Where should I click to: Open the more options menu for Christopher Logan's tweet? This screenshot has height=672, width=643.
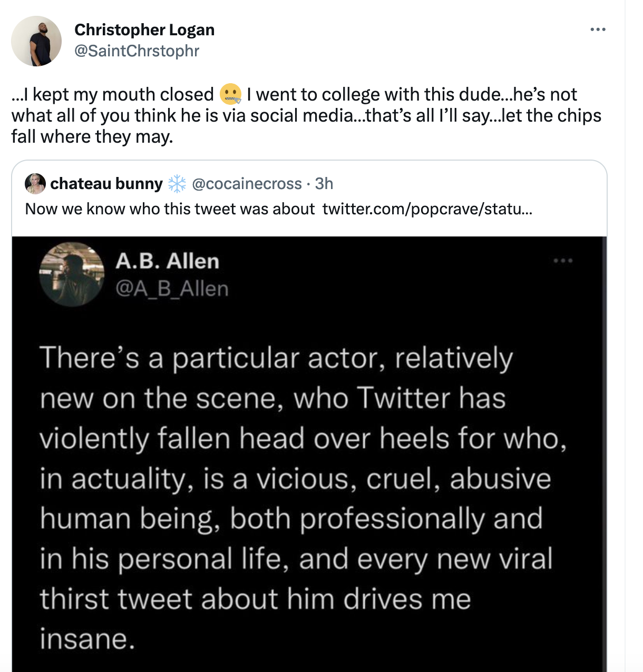point(598,29)
